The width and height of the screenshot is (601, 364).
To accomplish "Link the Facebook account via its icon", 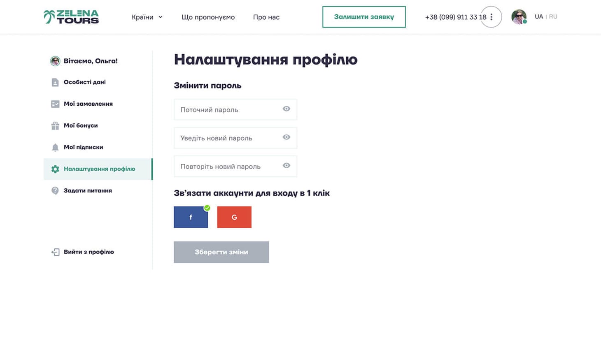I will [x=191, y=217].
